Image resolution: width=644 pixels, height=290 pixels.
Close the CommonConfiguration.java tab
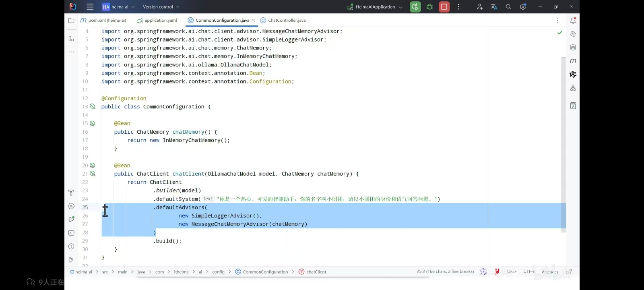(x=253, y=20)
